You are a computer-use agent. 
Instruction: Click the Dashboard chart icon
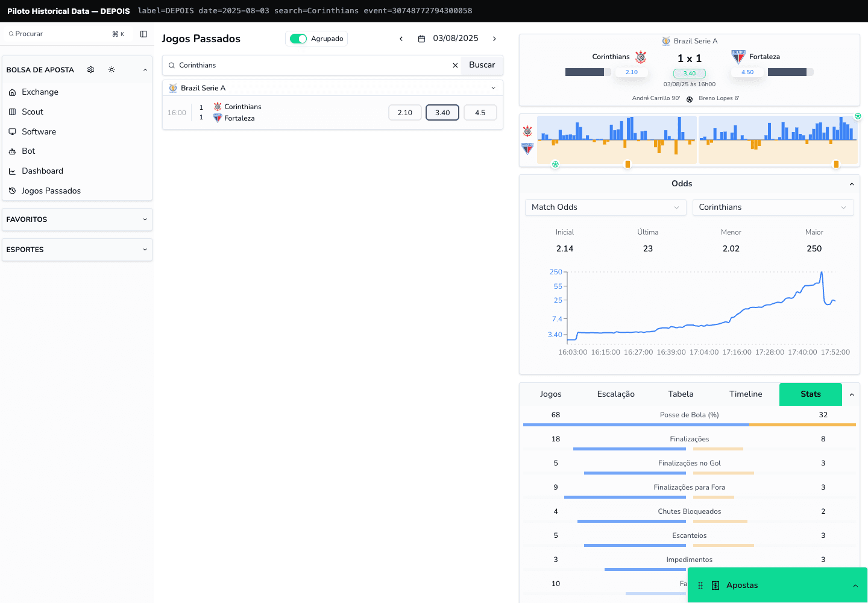[x=12, y=171]
